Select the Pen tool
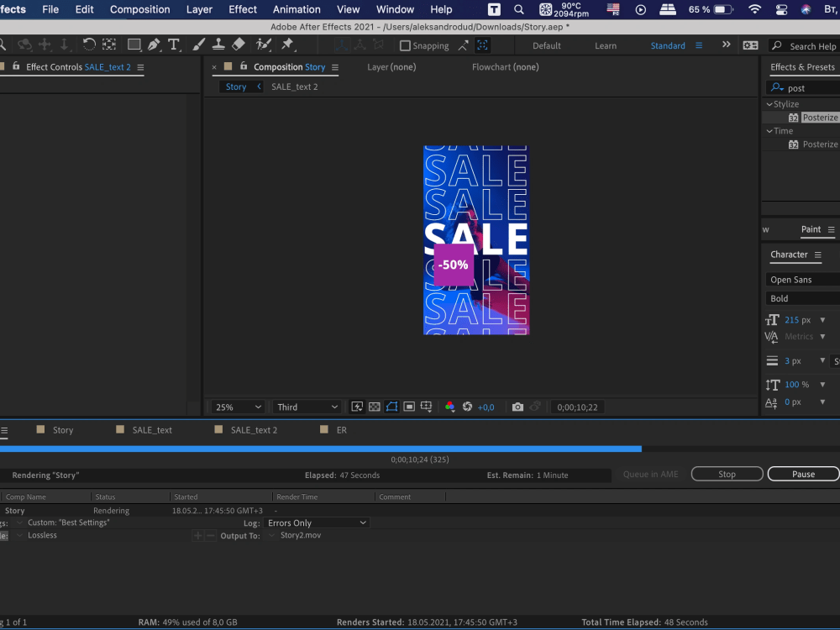The height and width of the screenshot is (630, 840). (155, 45)
